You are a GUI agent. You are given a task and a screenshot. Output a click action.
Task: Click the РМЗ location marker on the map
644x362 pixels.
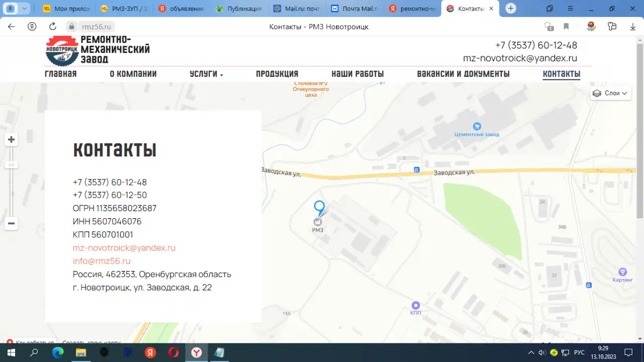[319, 207]
